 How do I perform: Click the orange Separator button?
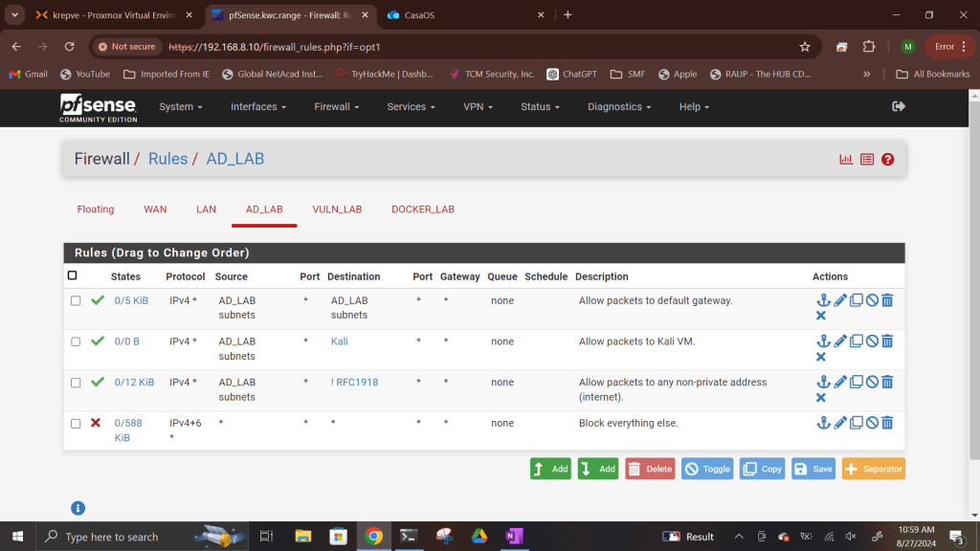(x=873, y=469)
